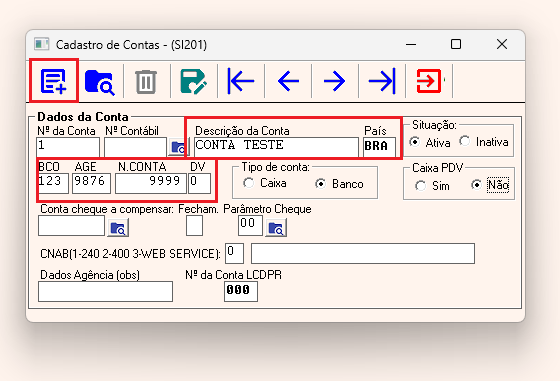
Task: Click the Nº da Conta field
Action: [68, 147]
